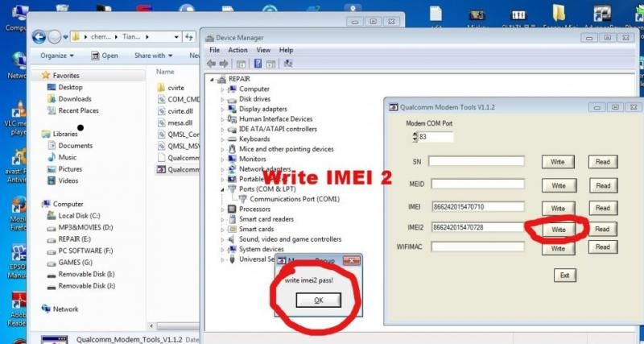
Task: Expand the Smart card readers node
Action: click(223, 219)
